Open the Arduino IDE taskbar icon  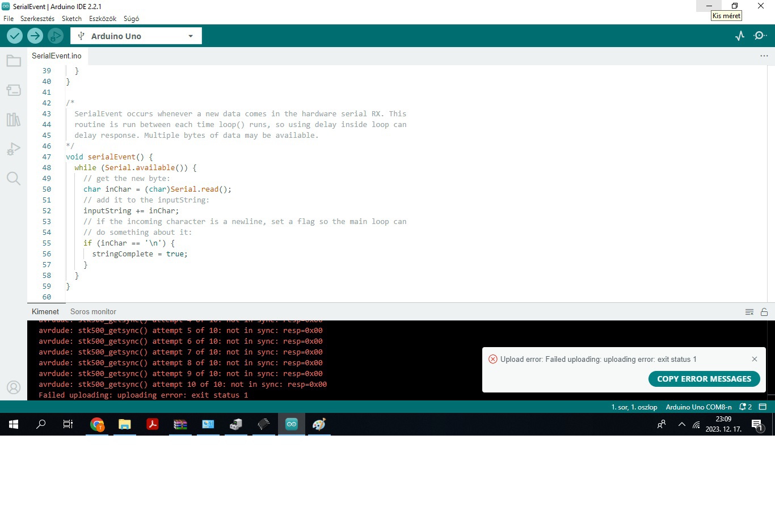click(292, 424)
